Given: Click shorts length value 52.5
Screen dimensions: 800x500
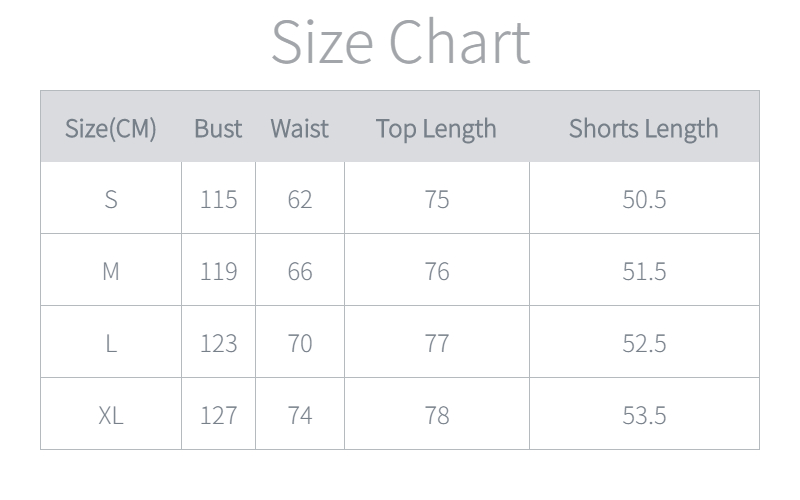Looking at the screenshot, I should [x=644, y=343].
